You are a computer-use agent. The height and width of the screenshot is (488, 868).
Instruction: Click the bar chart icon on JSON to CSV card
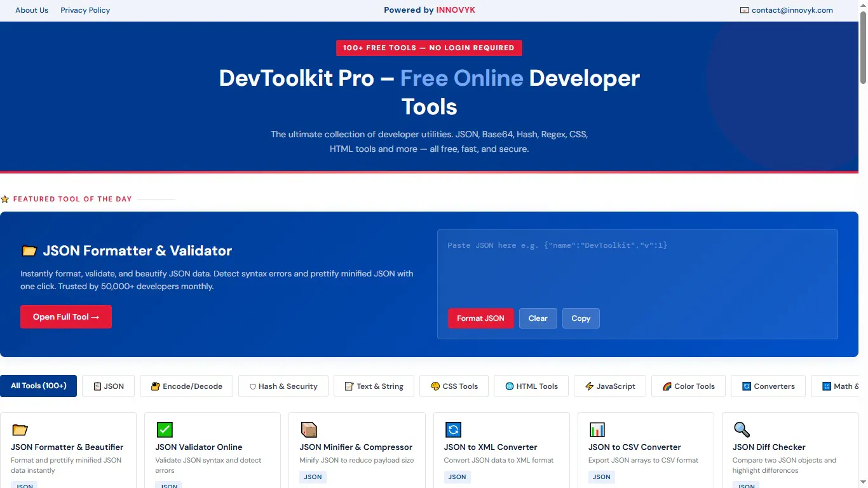[597, 430]
